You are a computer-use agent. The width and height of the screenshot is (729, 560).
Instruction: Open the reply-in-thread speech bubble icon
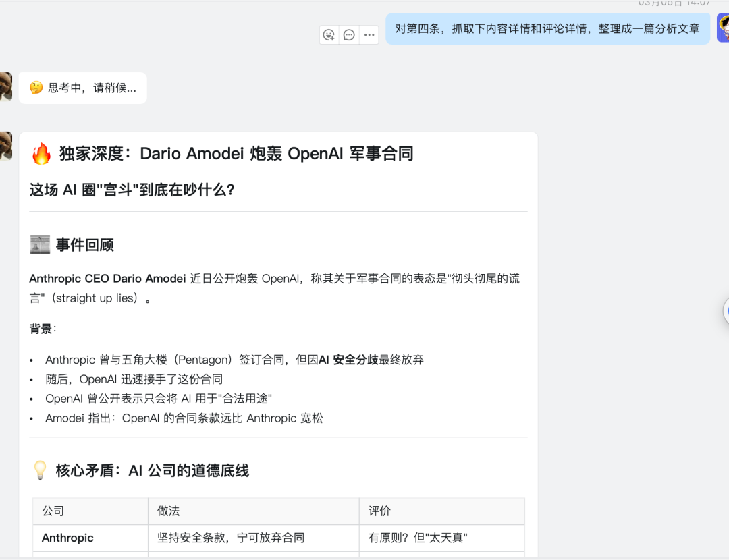[x=348, y=34]
